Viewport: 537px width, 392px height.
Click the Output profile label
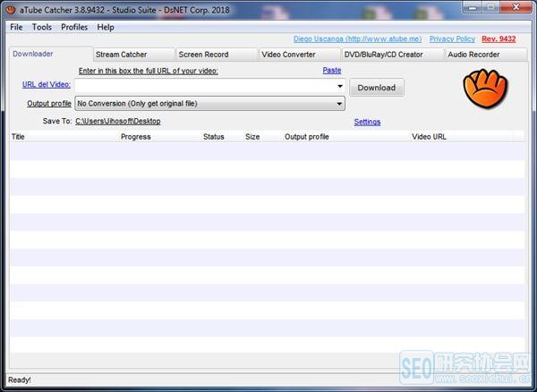(49, 104)
